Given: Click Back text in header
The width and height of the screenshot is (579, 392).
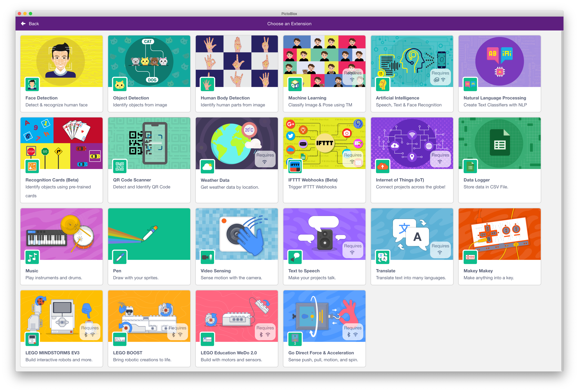Looking at the screenshot, I should pos(34,24).
